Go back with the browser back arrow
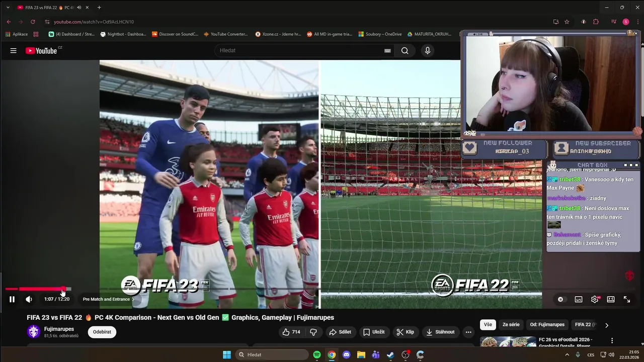The width and height of the screenshot is (644, 362). tap(9, 22)
